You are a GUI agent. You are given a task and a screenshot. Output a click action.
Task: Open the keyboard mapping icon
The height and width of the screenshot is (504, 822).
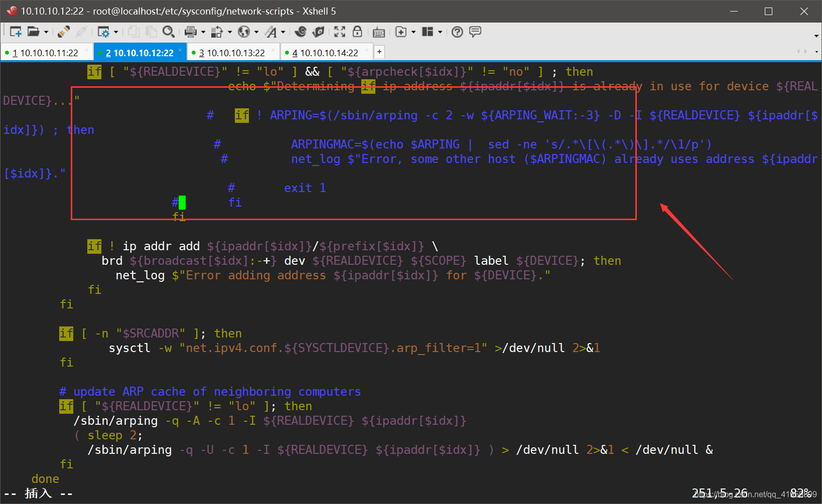(x=379, y=33)
